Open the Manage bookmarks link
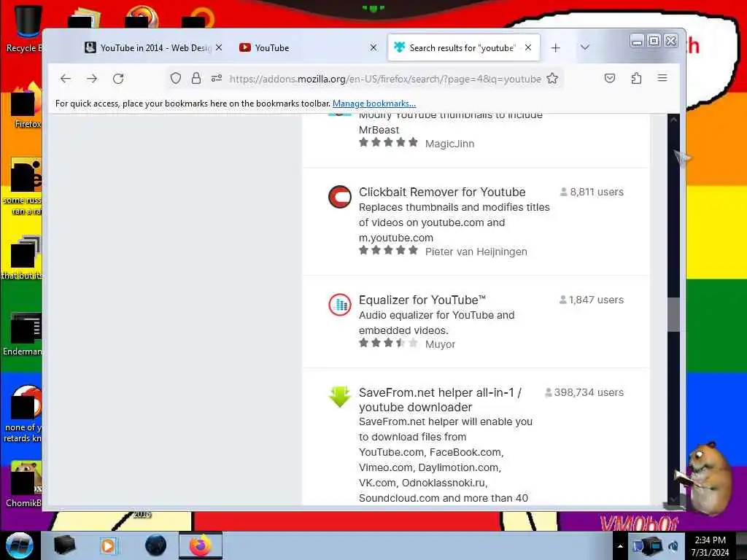This screenshot has width=747, height=560. click(x=374, y=104)
